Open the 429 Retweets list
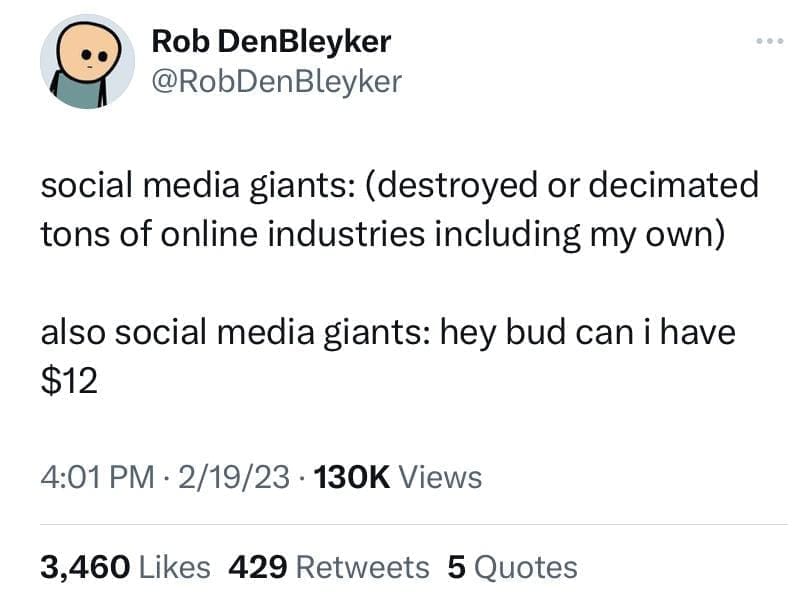This screenshot has height=608, width=810. 329,567
